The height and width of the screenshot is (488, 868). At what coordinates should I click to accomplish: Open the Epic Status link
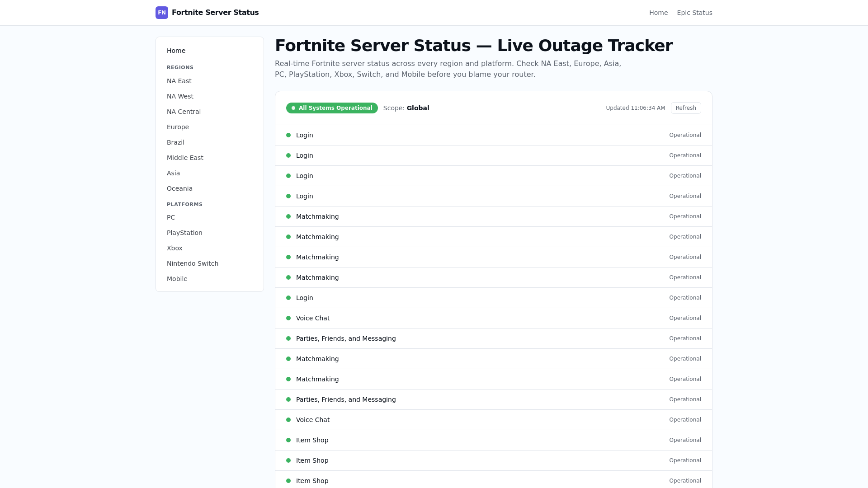694,13
